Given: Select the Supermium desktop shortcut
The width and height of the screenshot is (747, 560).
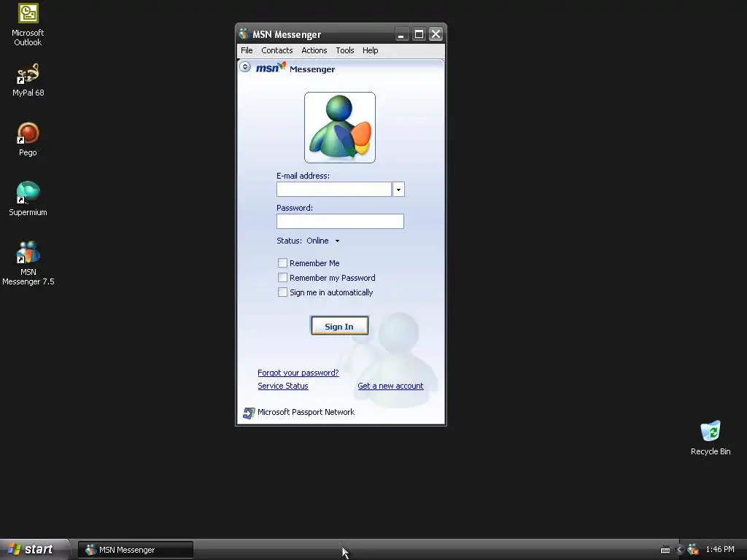Looking at the screenshot, I should (28, 199).
